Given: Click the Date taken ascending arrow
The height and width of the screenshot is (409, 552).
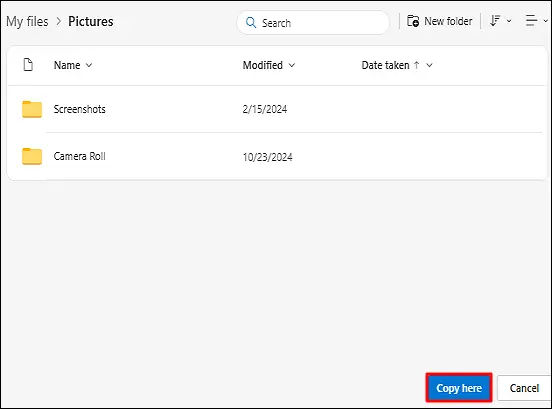Looking at the screenshot, I should click(x=416, y=65).
